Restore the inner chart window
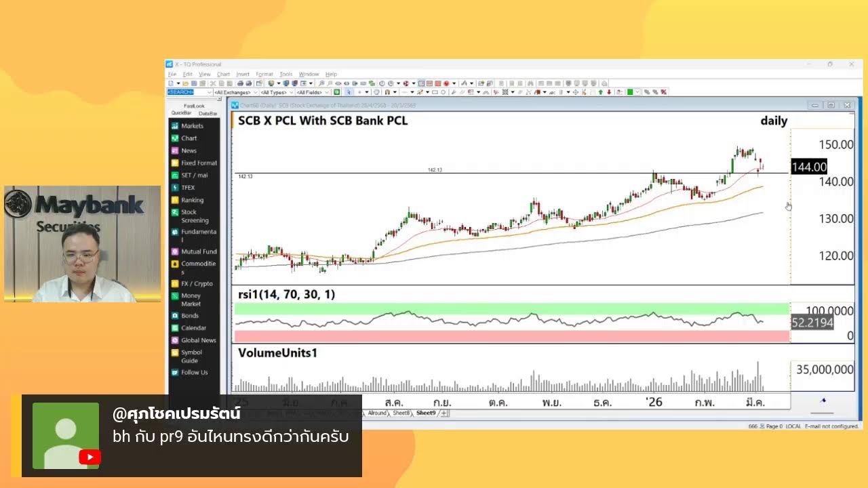Image resolution: width=868 pixels, height=488 pixels. point(831,105)
